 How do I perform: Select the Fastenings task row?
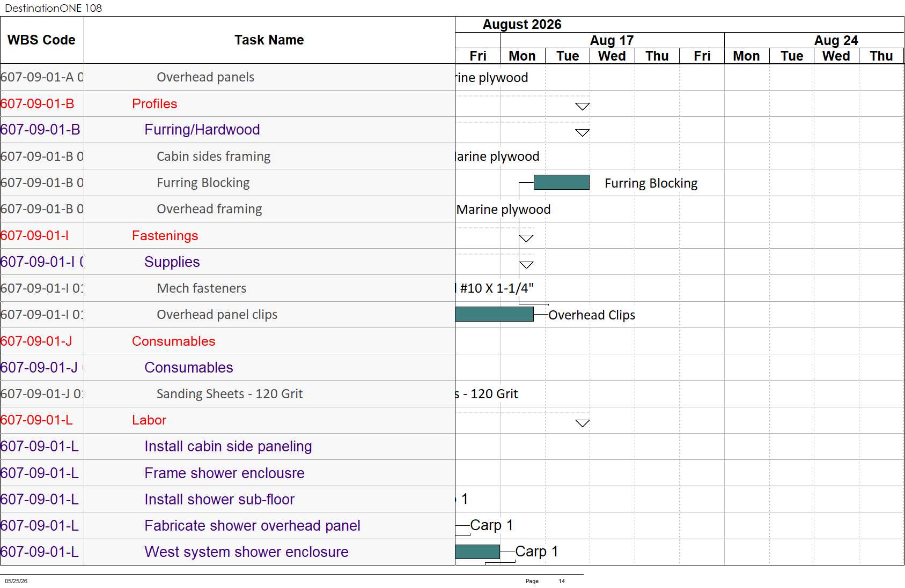click(227, 235)
